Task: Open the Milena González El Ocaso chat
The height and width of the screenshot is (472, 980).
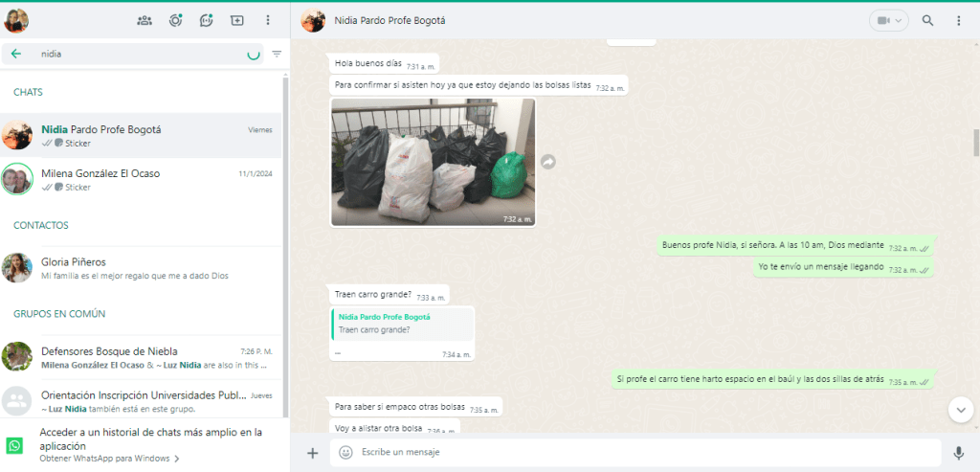Action: [144, 180]
